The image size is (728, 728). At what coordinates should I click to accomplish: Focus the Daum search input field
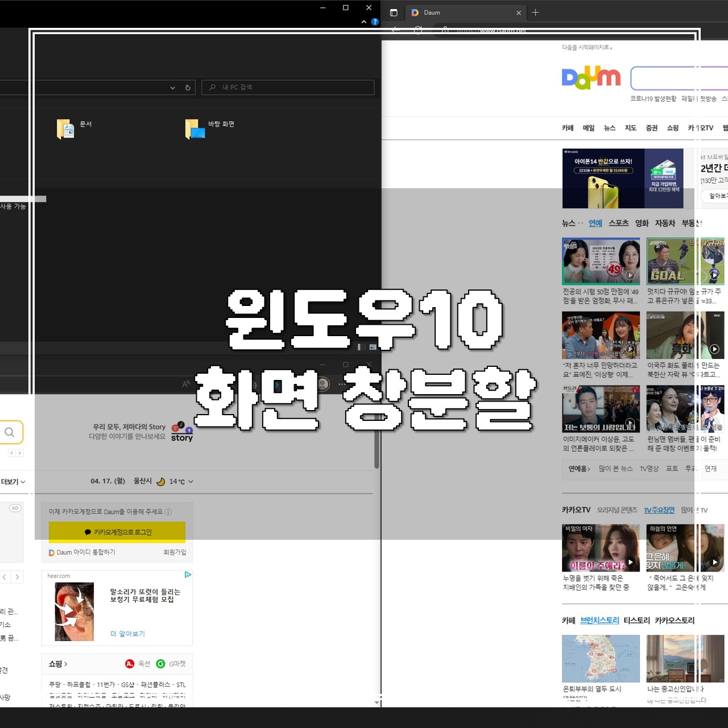679,78
